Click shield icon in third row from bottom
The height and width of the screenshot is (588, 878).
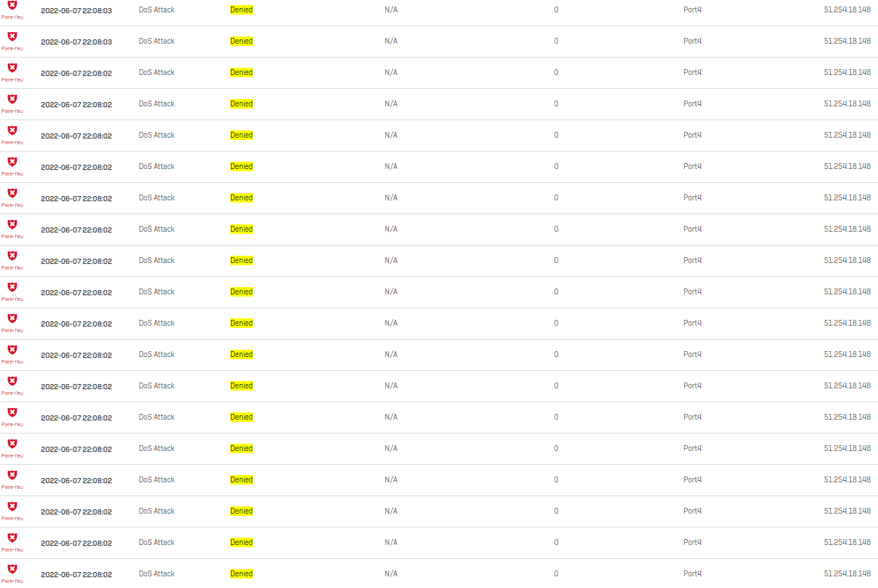pos(12,506)
